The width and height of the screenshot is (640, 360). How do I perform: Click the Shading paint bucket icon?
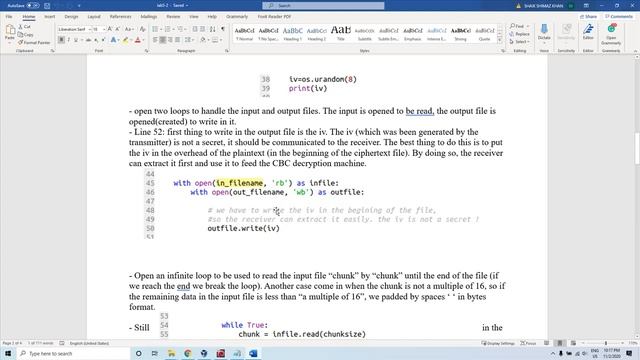pos(203,40)
